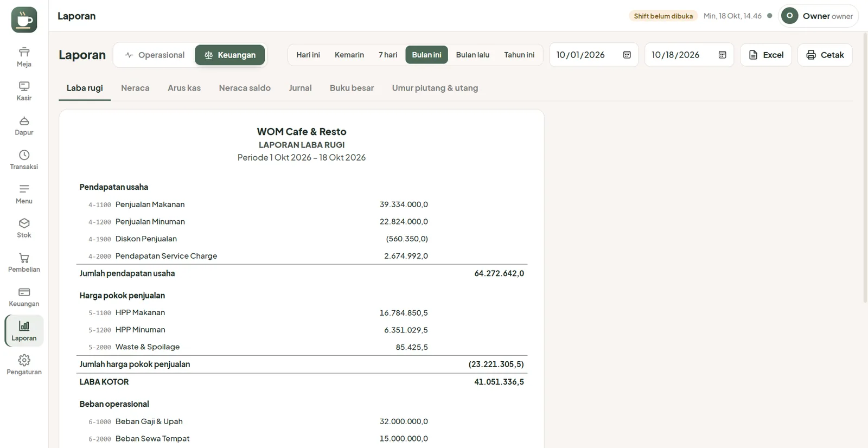Switch to Arus kas tab
This screenshot has width=868, height=448.
point(184,88)
